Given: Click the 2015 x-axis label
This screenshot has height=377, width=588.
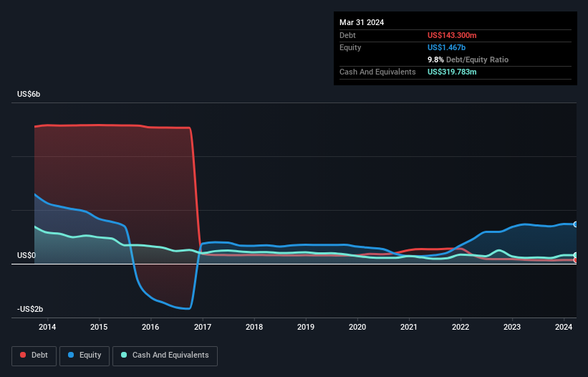Looking at the screenshot, I should 99,327.
